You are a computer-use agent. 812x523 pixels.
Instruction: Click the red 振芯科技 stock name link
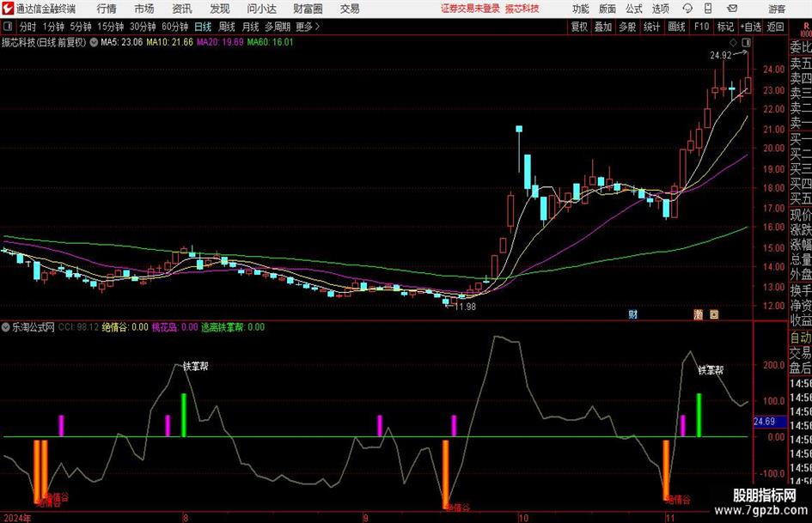[522, 9]
